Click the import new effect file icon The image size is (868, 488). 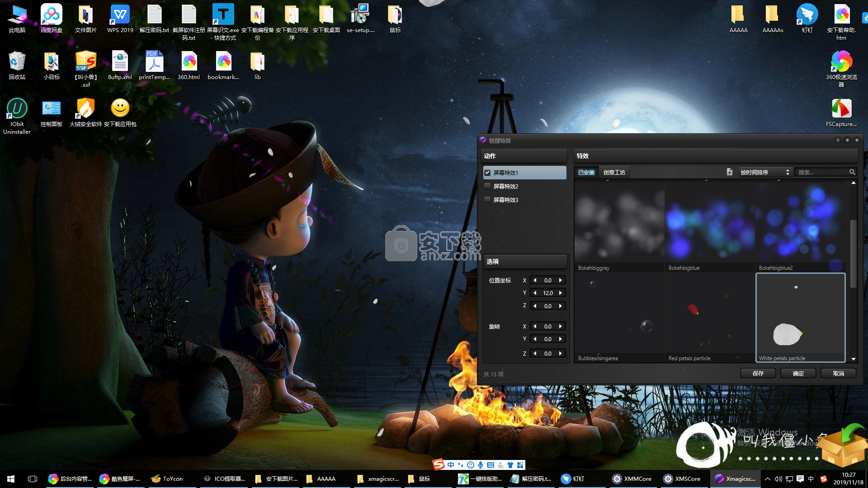(729, 172)
